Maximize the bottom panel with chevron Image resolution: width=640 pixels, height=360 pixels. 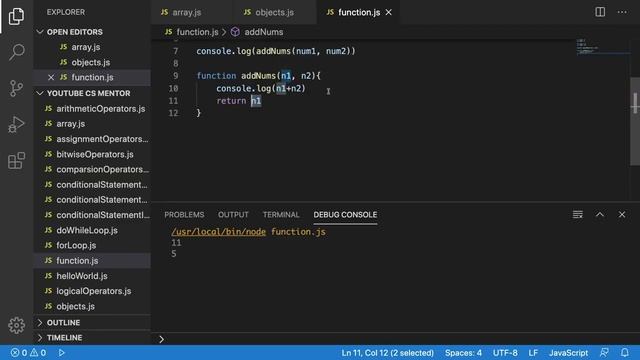pos(600,214)
